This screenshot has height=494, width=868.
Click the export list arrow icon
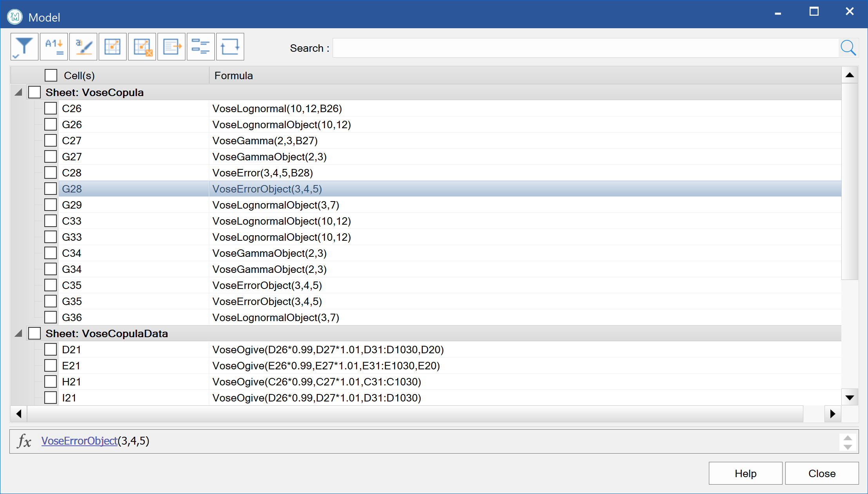pyautogui.click(x=171, y=47)
